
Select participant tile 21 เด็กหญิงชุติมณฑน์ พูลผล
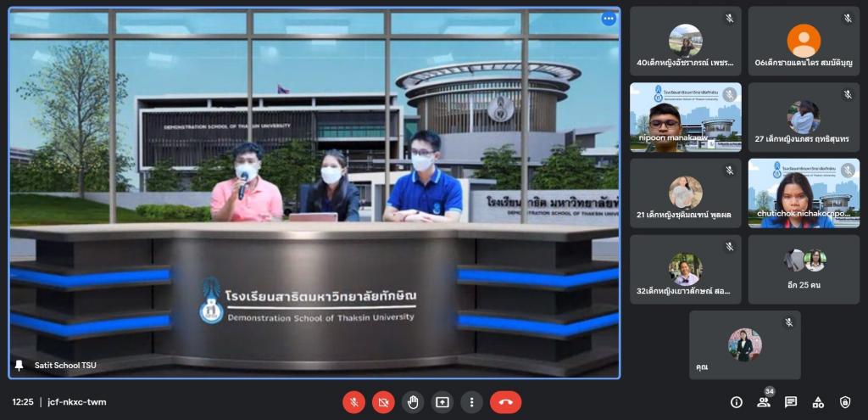(x=685, y=193)
